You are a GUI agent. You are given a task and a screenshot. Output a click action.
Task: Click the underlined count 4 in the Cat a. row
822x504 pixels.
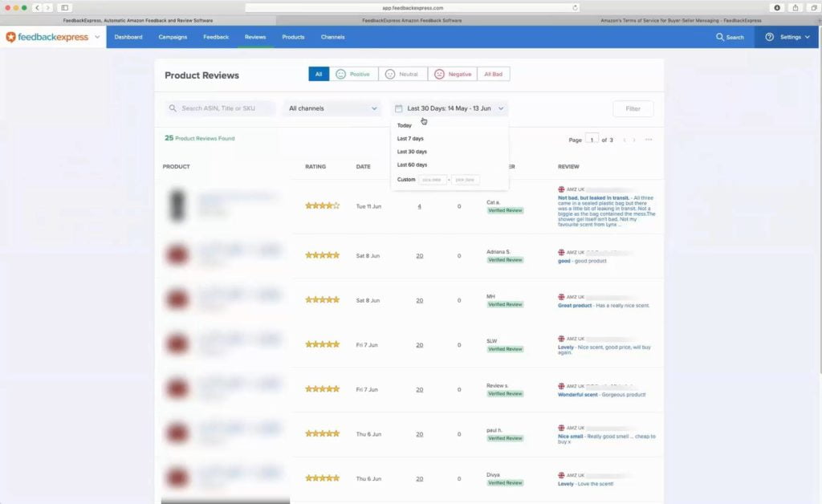419,206
